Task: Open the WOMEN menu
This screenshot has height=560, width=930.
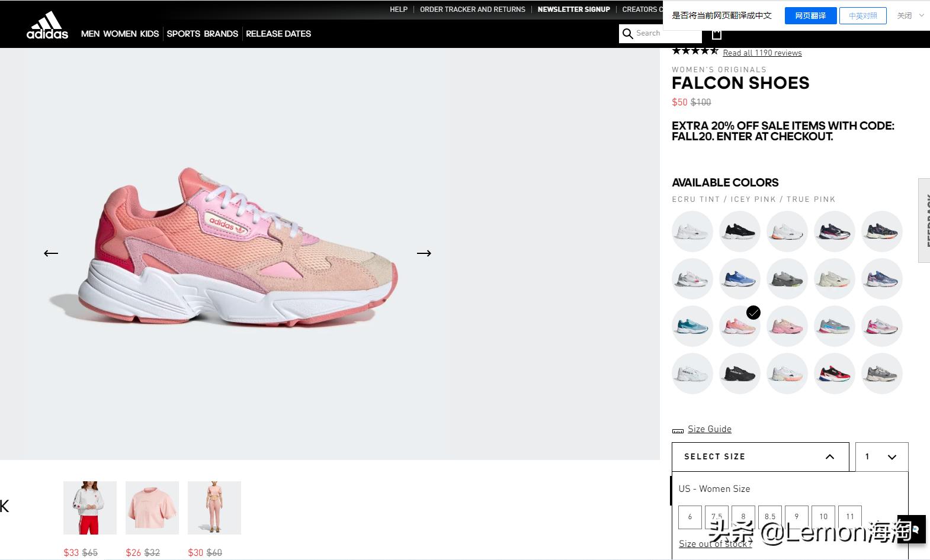Action: click(120, 34)
